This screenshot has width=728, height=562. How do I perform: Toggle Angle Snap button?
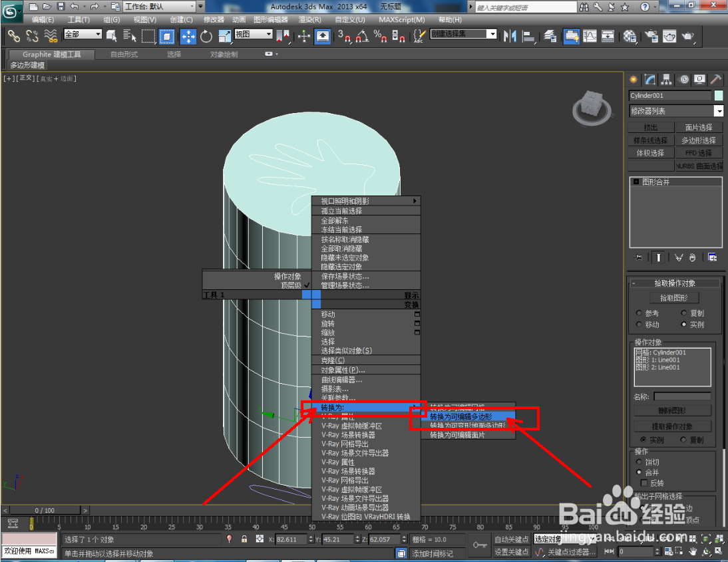[363, 36]
